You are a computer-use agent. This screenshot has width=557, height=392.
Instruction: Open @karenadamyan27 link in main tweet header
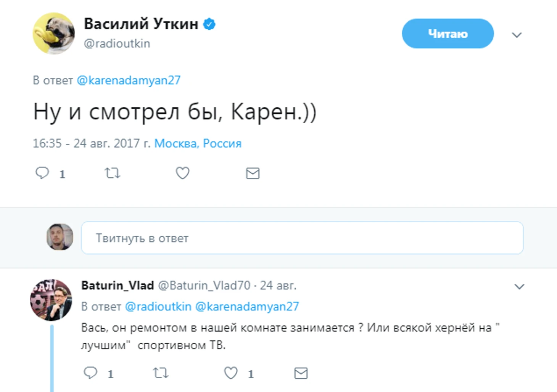[129, 80]
